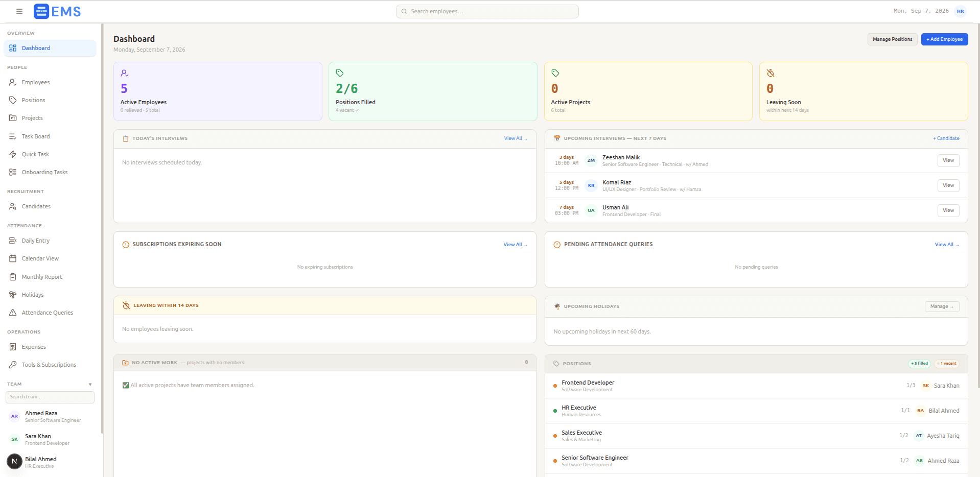This screenshot has height=477, width=980.
Task: Click the Holidays palm tree icon
Action: (13, 295)
